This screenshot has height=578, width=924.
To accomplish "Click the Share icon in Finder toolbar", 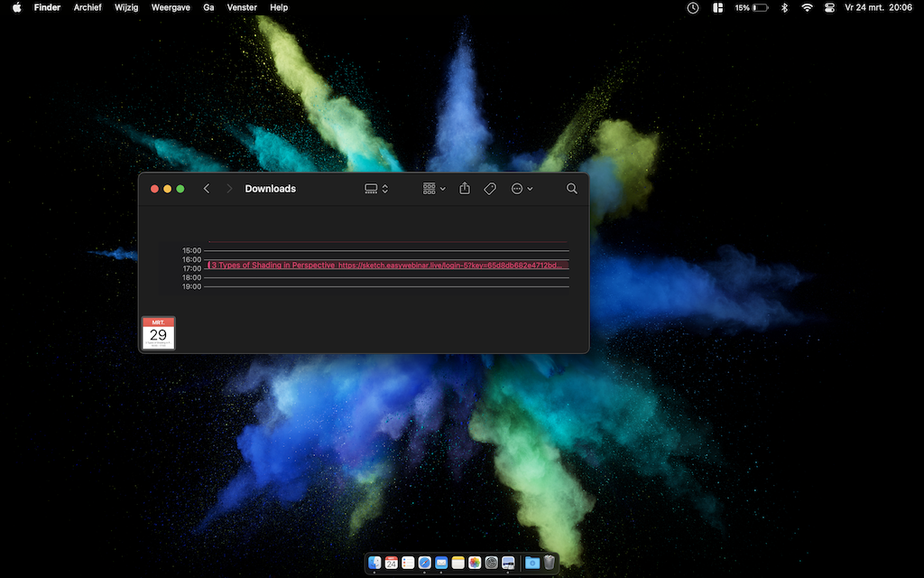I will [465, 188].
